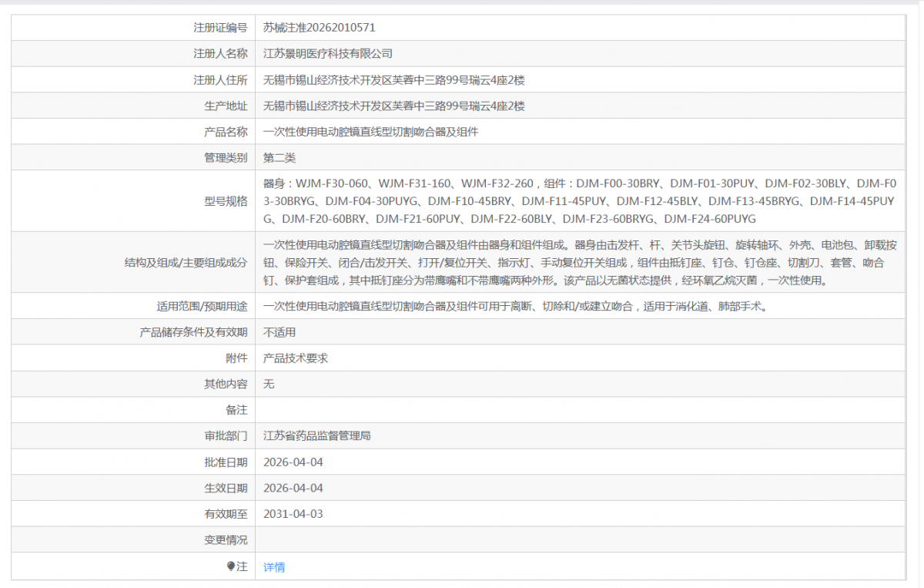Screen dimensions: 924x588
Task: Click the 变更情况 label
Action: (226, 540)
